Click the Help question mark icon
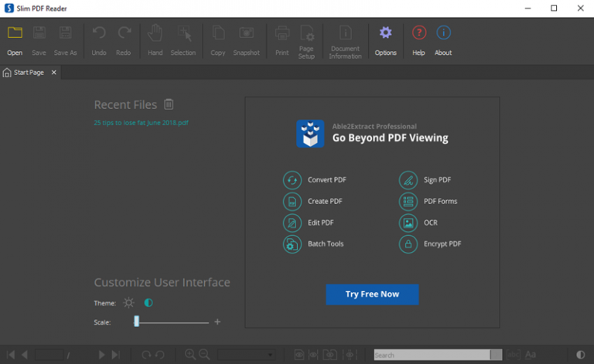Viewport: 594px width, 364px height. pos(418,33)
